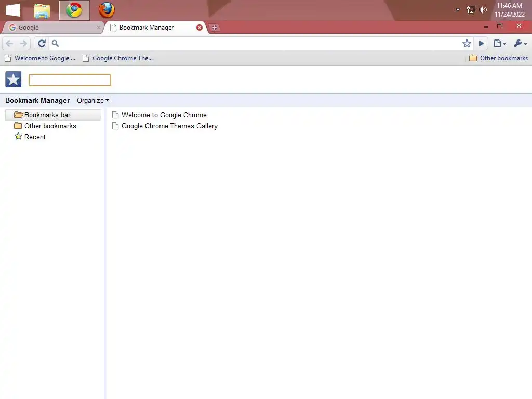Click the blue star Bookmark Manager logo
This screenshot has height=399, width=532.
[x=13, y=79]
